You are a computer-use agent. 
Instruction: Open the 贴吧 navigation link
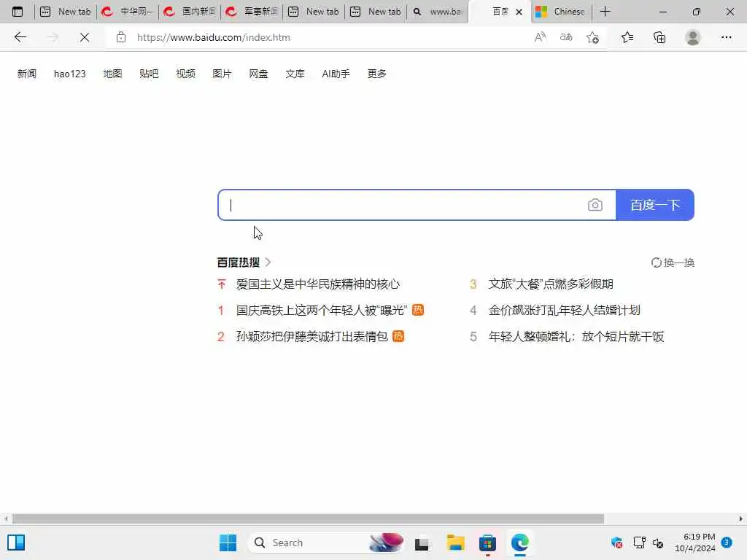[x=149, y=74]
